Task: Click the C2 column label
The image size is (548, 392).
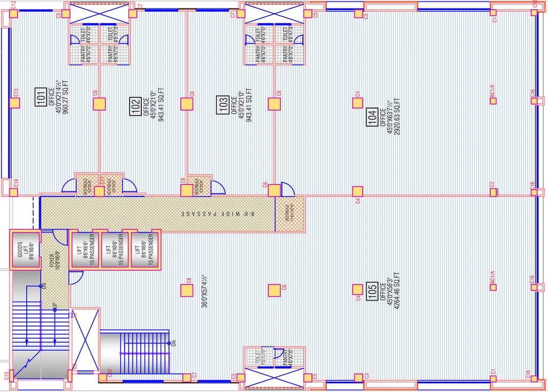Action: [492, 185]
